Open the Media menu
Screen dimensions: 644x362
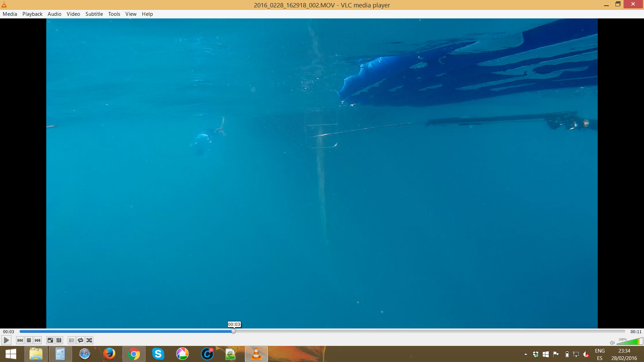[x=10, y=14]
